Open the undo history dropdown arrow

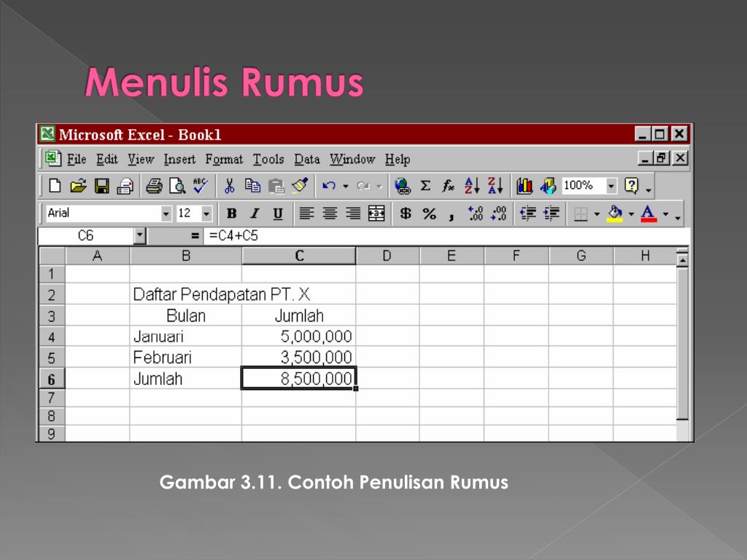[345, 186]
